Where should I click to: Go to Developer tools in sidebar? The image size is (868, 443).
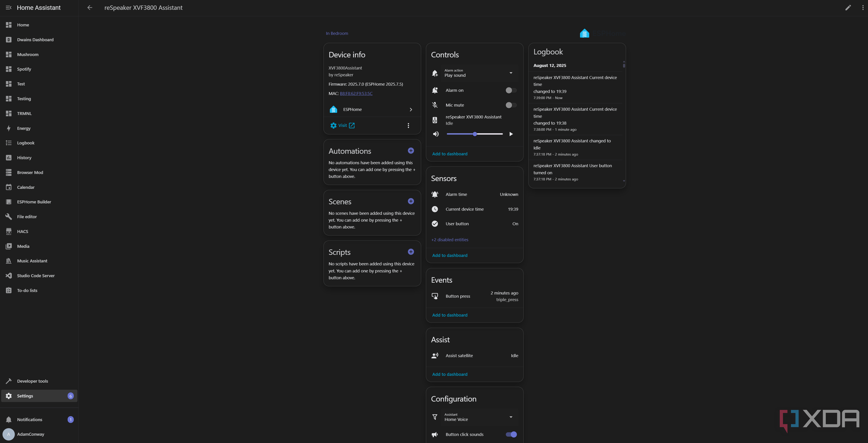tap(32, 381)
